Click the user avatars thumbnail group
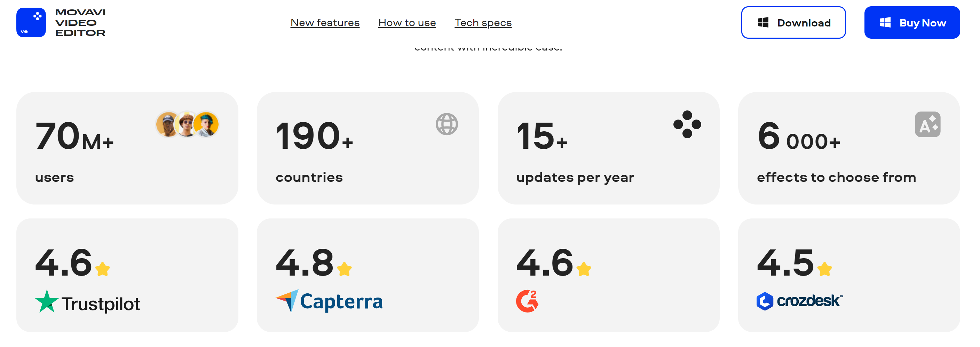The width and height of the screenshot is (980, 347). [x=187, y=124]
